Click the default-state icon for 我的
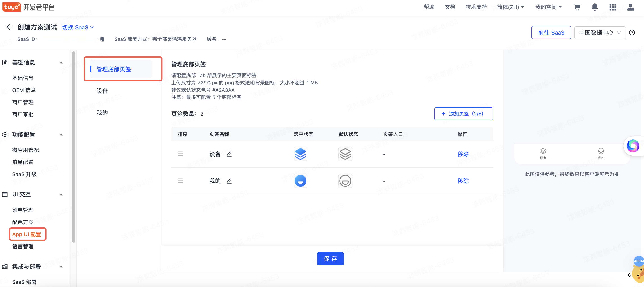Screen dimensions: 644x287 [x=345, y=181]
